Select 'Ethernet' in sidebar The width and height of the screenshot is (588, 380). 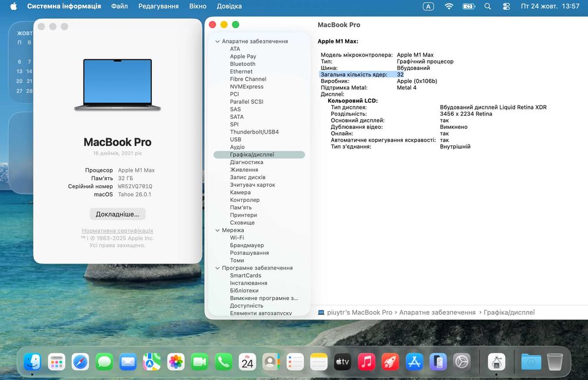pos(241,72)
